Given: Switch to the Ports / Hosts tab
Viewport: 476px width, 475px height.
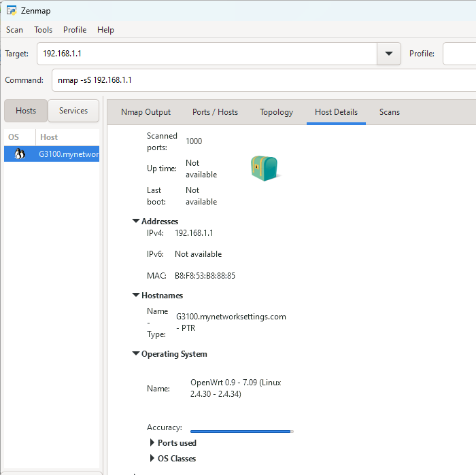Looking at the screenshot, I should (215, 112).
